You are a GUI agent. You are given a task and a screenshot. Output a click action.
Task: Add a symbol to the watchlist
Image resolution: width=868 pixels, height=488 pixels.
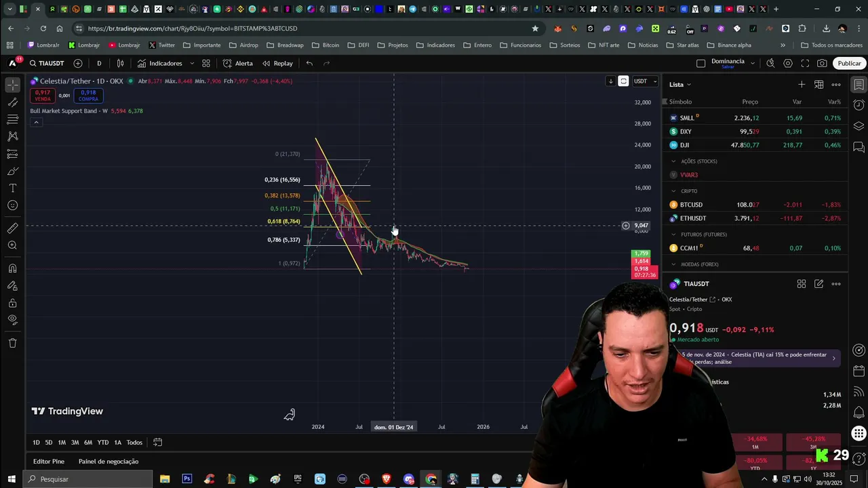(802, 85)
